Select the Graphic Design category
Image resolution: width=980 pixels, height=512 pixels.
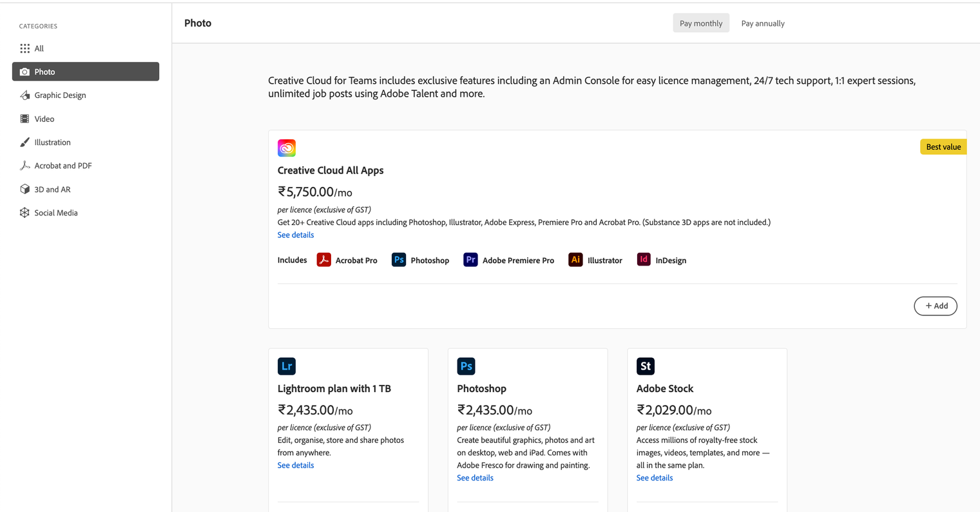point(60,95)
